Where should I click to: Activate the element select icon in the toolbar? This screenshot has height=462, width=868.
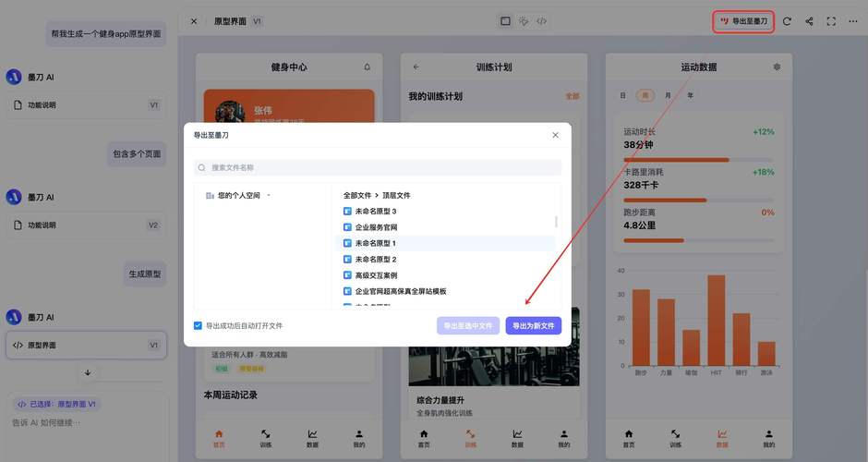pos(524,21)
